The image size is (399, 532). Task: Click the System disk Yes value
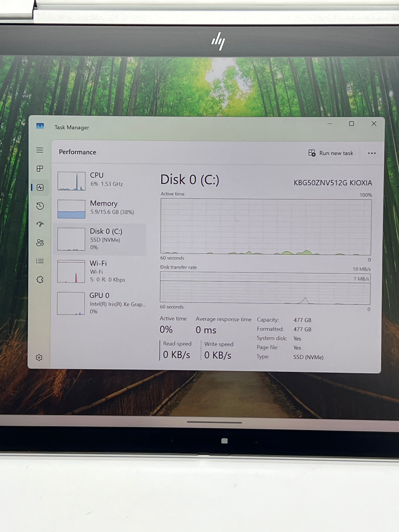coord(297,339)
